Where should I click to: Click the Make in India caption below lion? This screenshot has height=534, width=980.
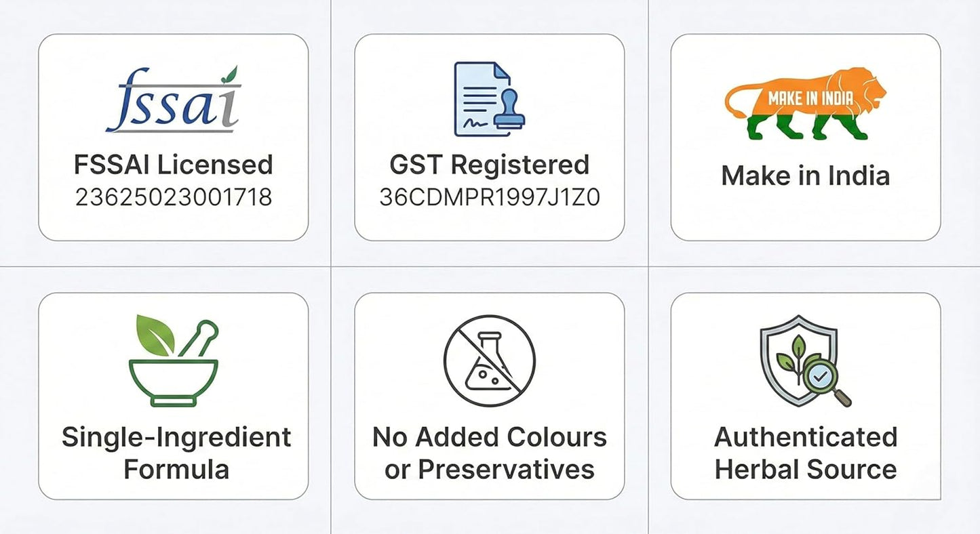[x=806, y=176]
